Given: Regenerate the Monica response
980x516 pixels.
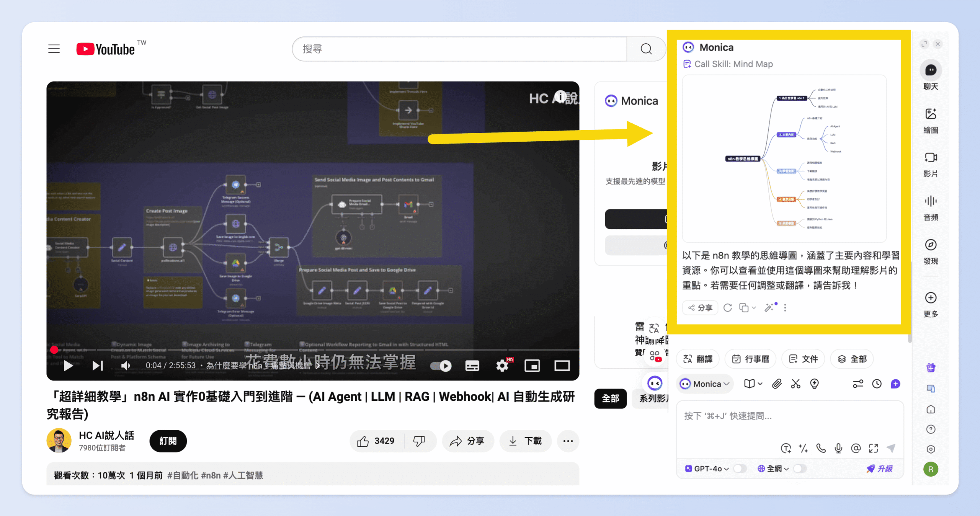Looking at the screenshot, I should [x=728, y=308].
